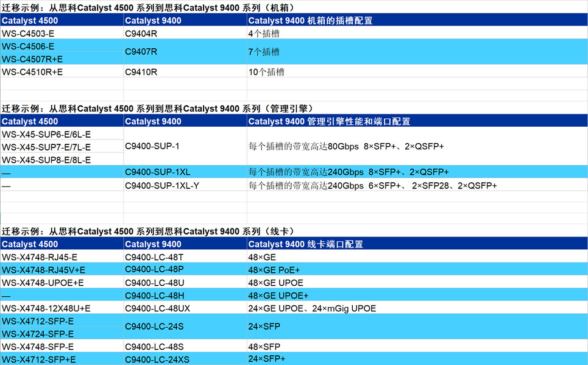Select the "24×SFP" cell in the C9400-LC-24S row
This screenshot has width=588, height=365.
tap(417, 327)
